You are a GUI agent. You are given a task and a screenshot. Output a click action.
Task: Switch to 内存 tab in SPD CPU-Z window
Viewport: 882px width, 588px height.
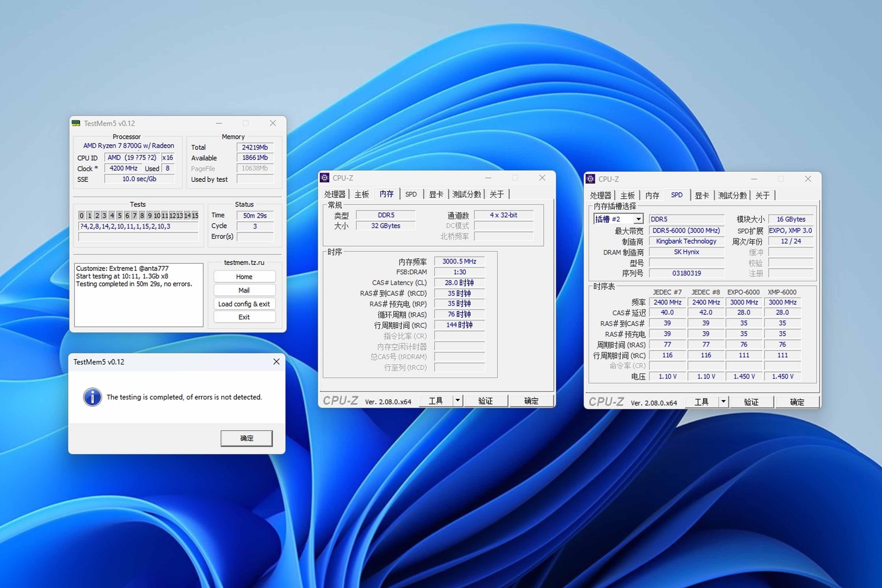[652, 195]
